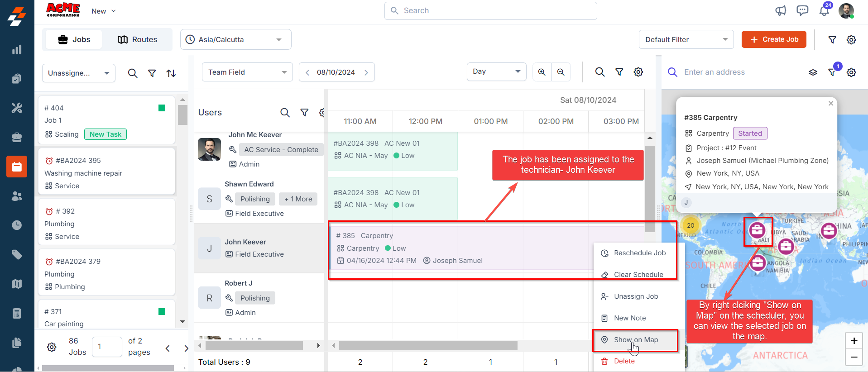The image size is (868, 372).
Task: Choose Delete from context menu
Action: [x=639, y=361]
